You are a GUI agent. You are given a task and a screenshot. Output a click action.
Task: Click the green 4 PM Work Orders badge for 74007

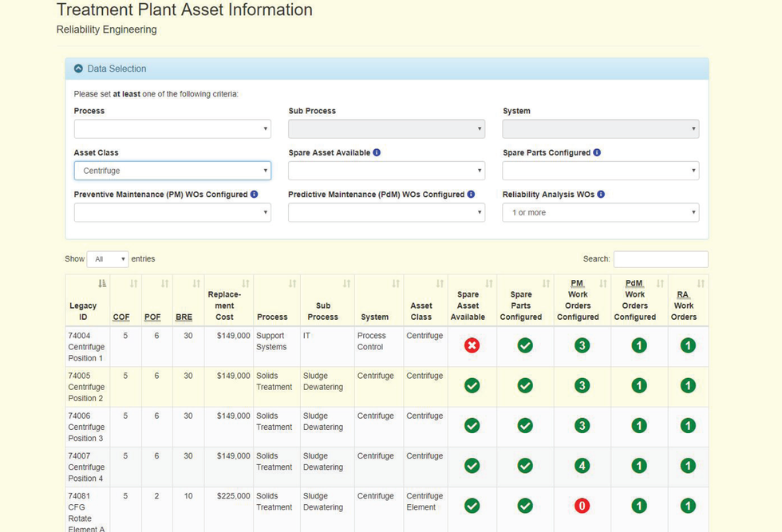click(x=582, y=466)
